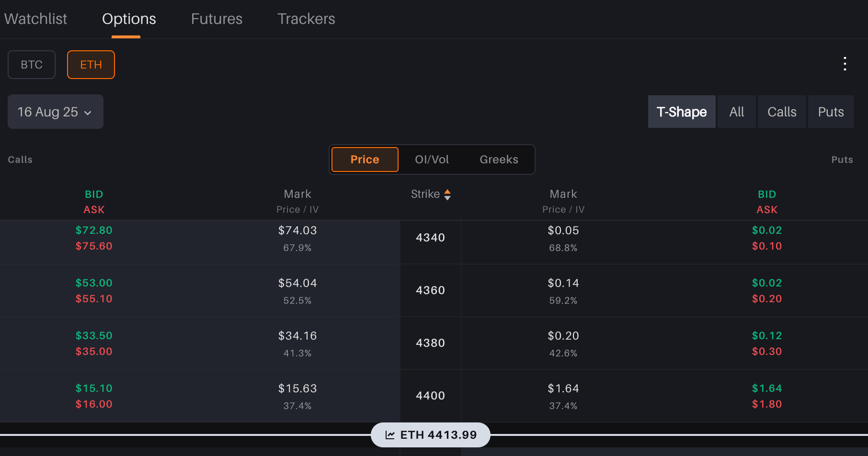The height and width of the screenshot is (456, 868).
Task: Click the 4340 strike row
Action: tap(430, 238)
